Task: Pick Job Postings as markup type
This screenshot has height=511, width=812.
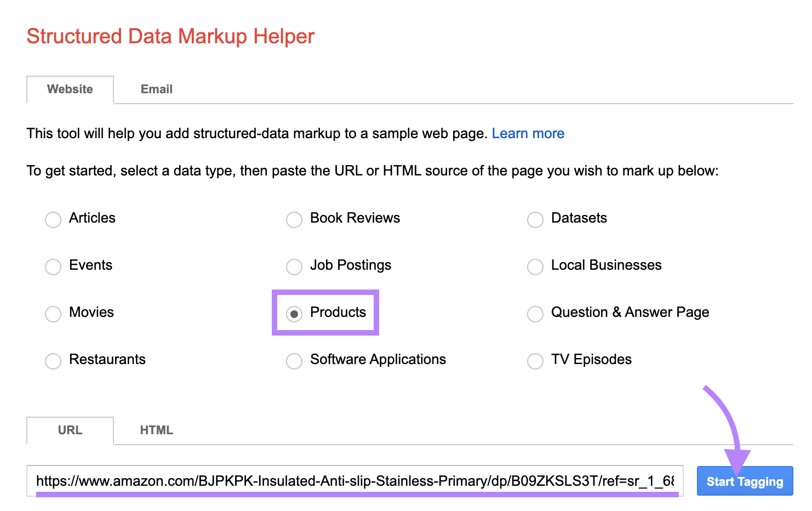Action: (294, 267)
